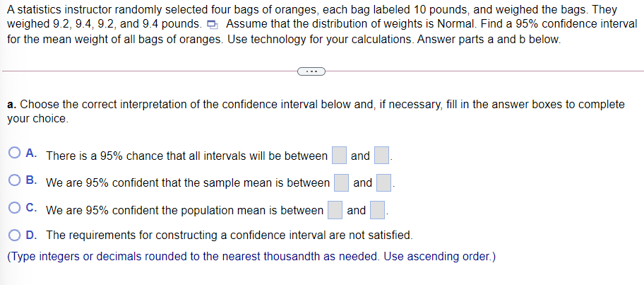Image resolution: width=644 pixels, height=285 pixels.
Task: Choose the 'requirements are not satisfied' statement
Action: (x=229, y=235)
